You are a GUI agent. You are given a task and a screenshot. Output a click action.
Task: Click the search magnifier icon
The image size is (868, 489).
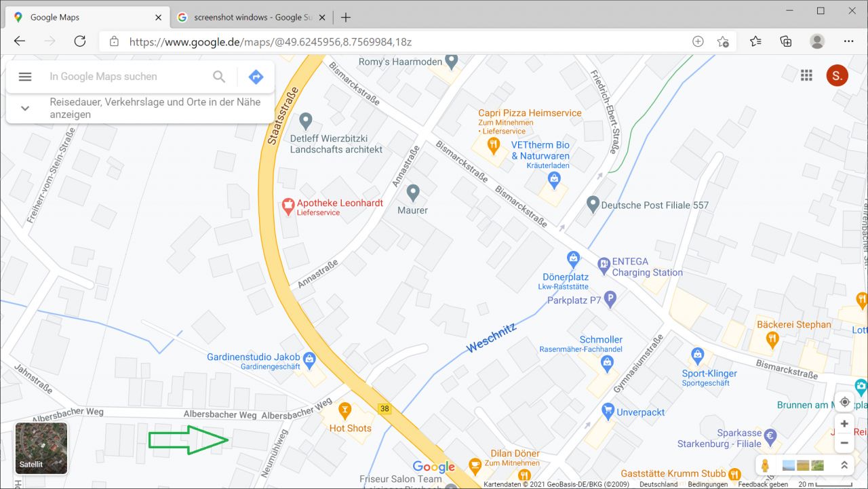click(219, 77)
